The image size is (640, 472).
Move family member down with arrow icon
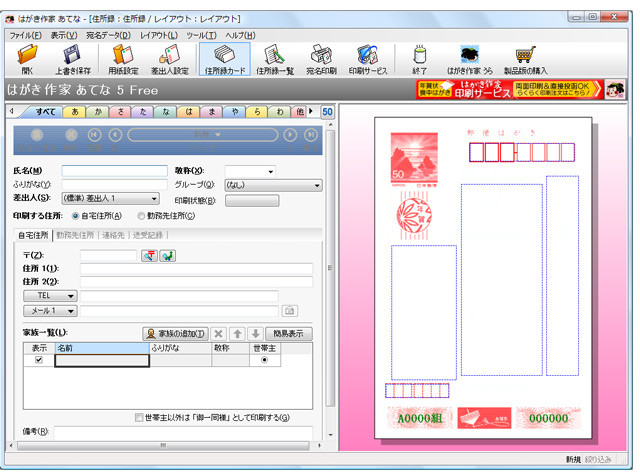pyautogui.click(x=256, y=334)
